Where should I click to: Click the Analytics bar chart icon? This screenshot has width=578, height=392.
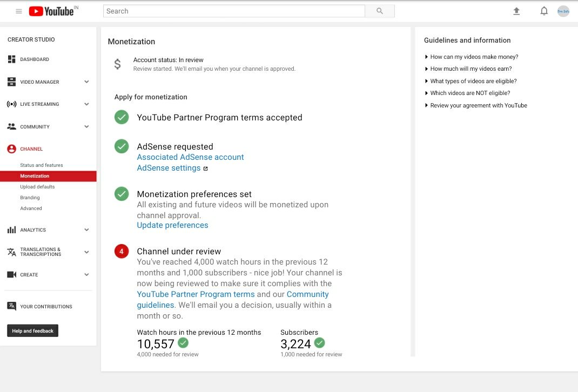coord(11,229)
